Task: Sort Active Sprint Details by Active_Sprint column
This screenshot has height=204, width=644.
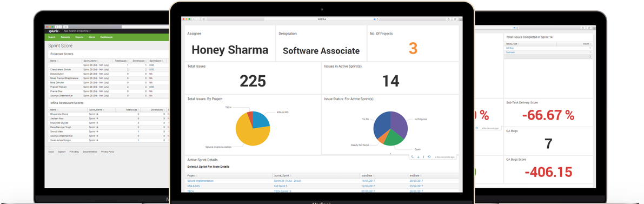Action: point(316,175)
